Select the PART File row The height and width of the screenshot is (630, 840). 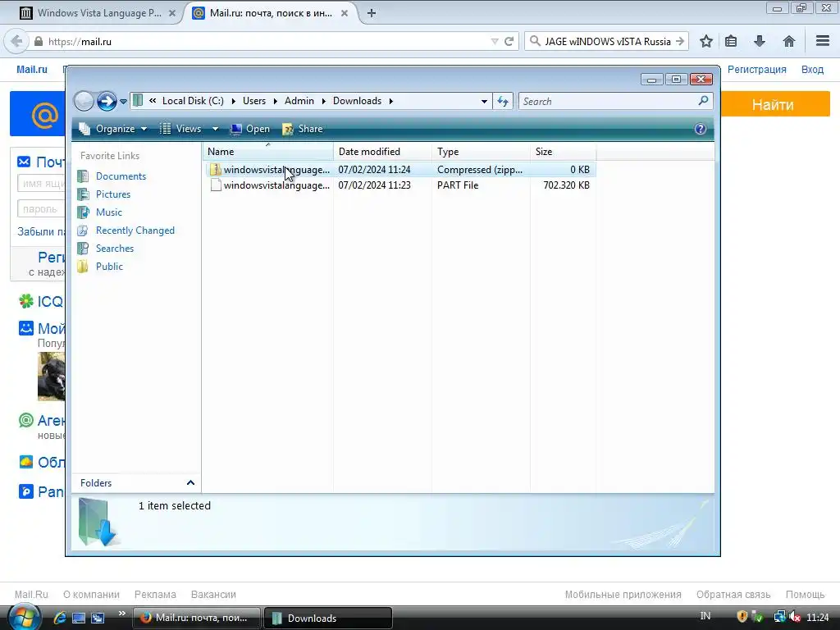[x=400, y=185]
